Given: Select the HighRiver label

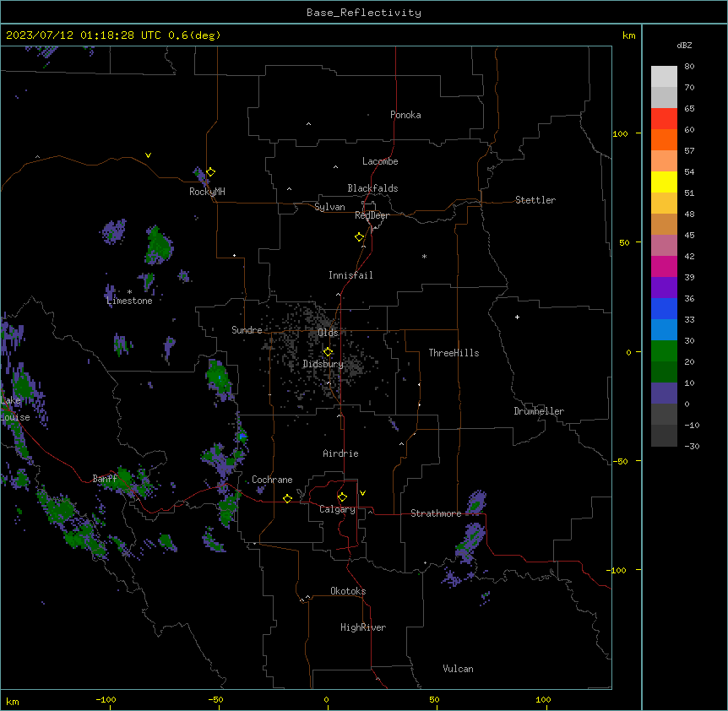Looking at the screenshot, I should click(x=363, y=627).
